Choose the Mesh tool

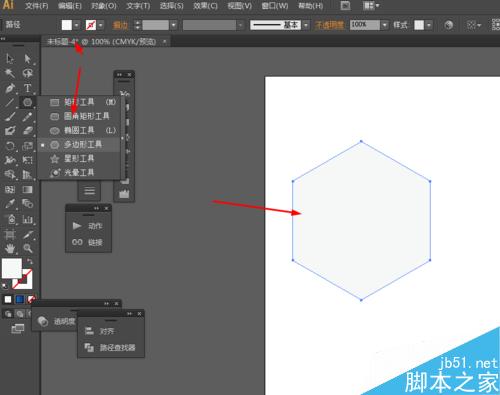pos(10,190)
